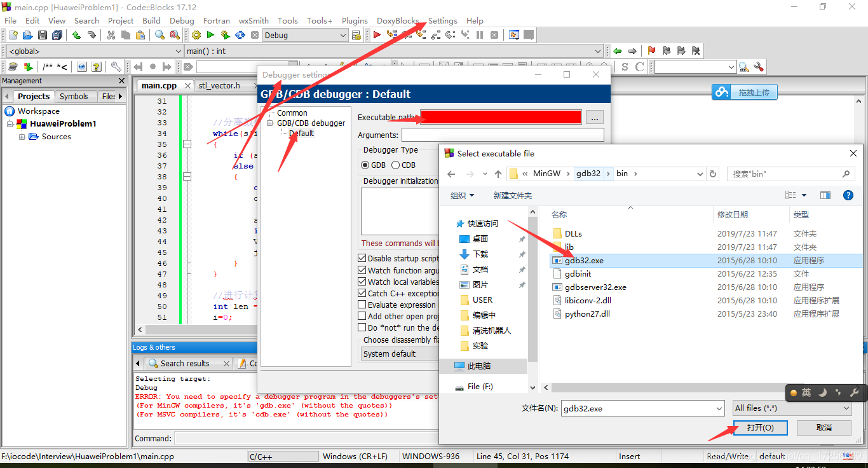This screenshot has height=468, width=868.
Task: Expand the Sources tree node
Action: coord(22,137)
